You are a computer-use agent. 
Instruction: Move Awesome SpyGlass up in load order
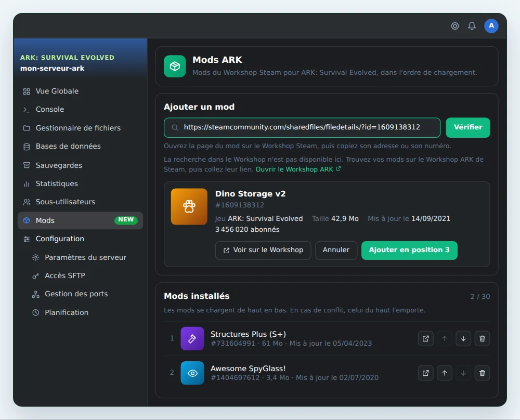pos(445,373)
